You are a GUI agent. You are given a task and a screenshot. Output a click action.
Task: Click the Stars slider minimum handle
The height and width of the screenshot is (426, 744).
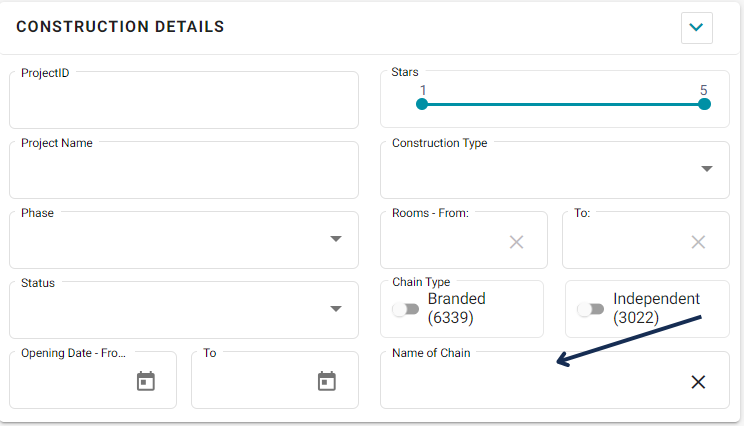click(x=422, y=104)
